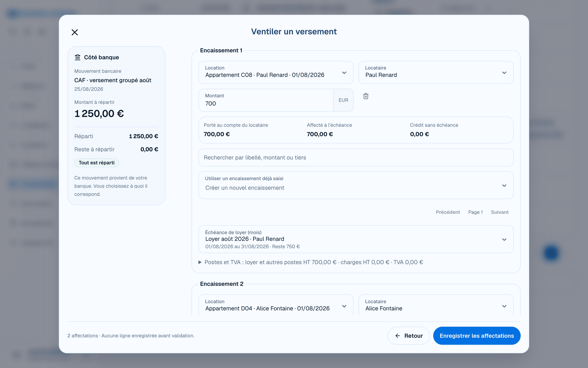Image resolution: width=588 pixels, height=368 pixels.
Task: Delete Encaissement 1 with the trash icon
Action: tap(366, 96)
